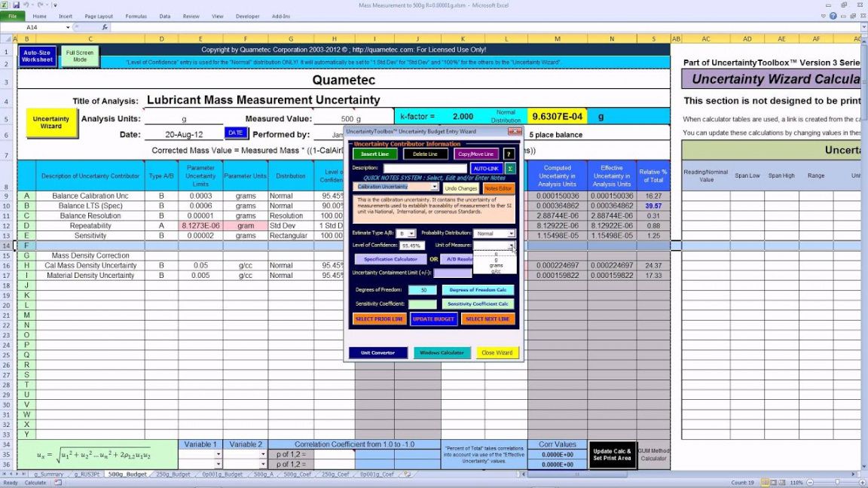Open the question mark help button
The image size is (868, 488).
(x=509, y=154)
